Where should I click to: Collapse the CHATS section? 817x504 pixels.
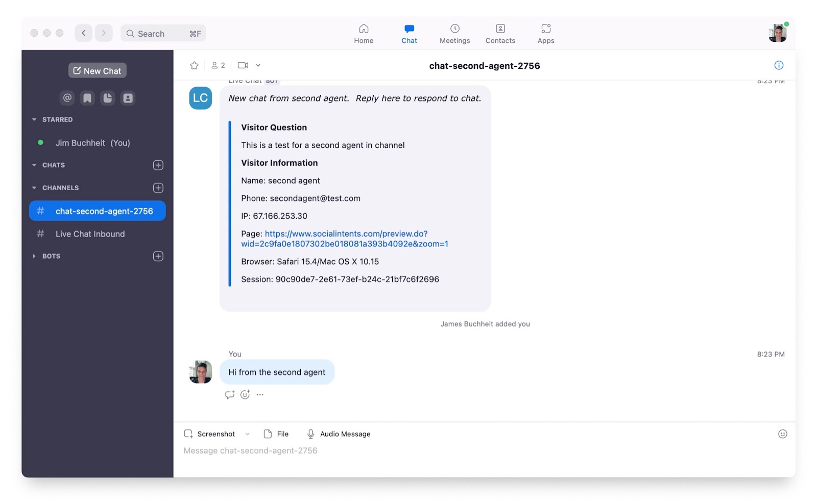click(x=34, y=165)
